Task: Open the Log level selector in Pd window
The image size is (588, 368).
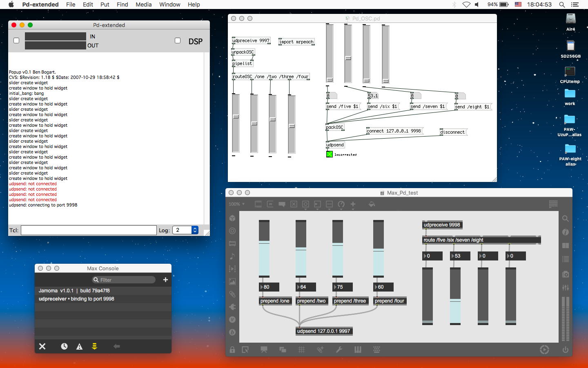Action: coord(185,230)
